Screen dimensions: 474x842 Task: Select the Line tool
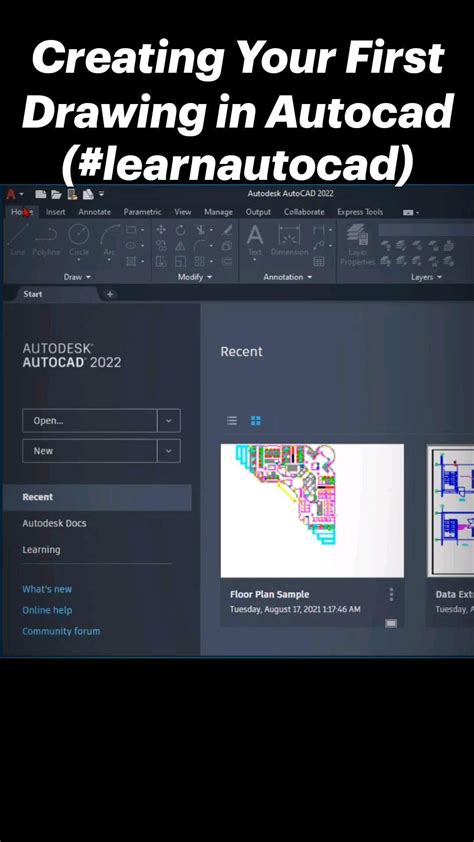(x=18, y=240)
